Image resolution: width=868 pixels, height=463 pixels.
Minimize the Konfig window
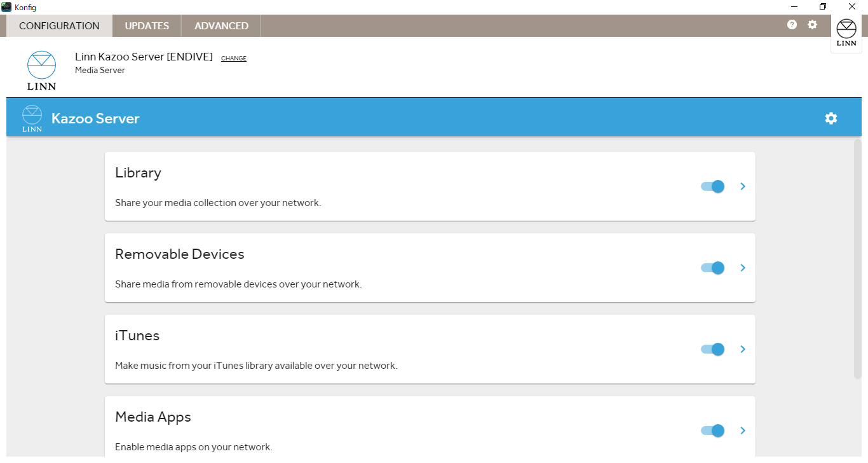pyautogui.click(x=794, y=7)
